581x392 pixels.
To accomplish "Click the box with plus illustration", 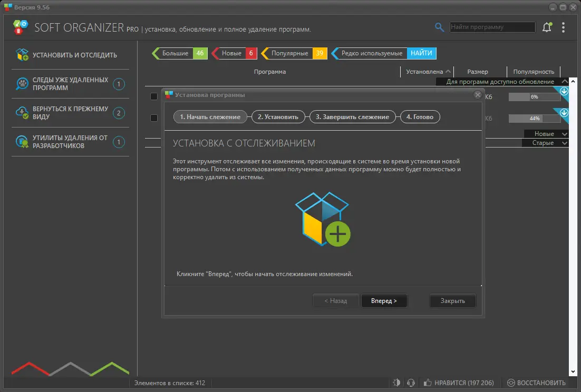I will (322, 219).
